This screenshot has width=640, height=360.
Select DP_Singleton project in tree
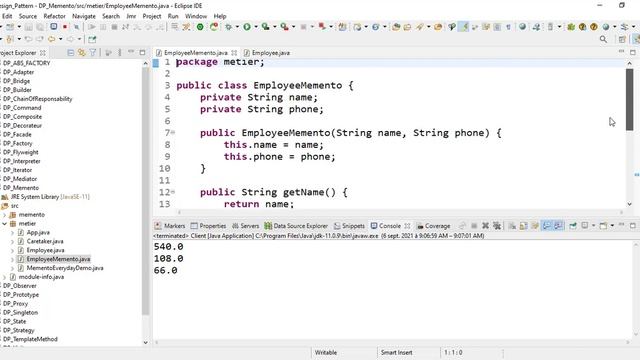pyautogui.click(x=20, y=312)
